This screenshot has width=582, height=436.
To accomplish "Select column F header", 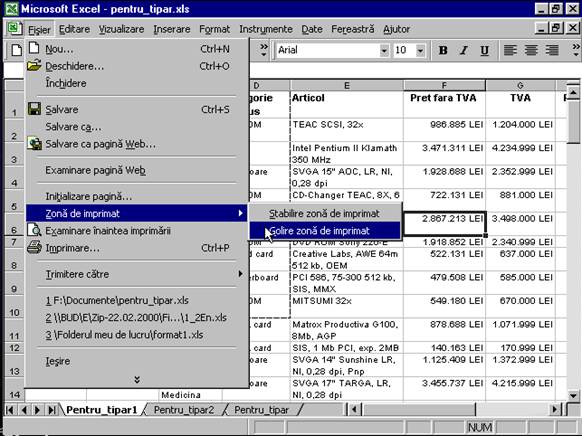I will 444,86.
